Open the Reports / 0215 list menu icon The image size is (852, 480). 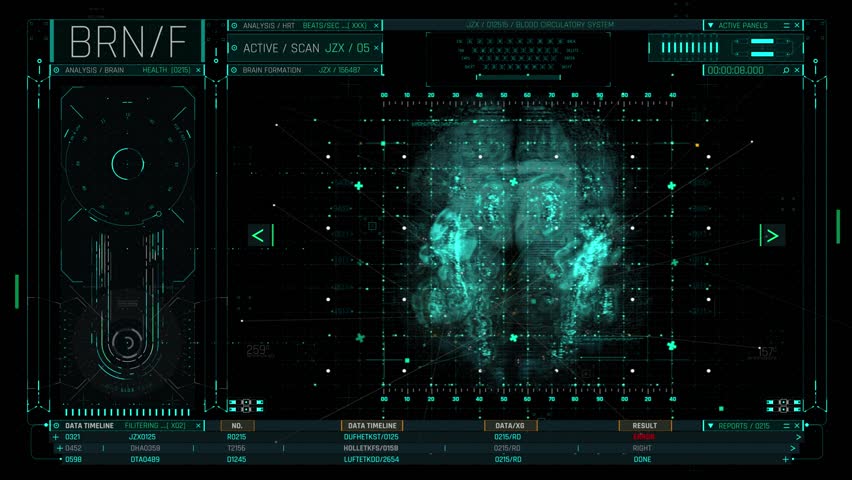786,426
